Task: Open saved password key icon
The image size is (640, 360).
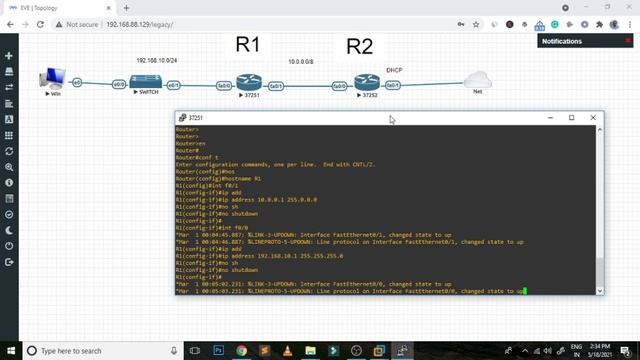Action: point(461,24)
